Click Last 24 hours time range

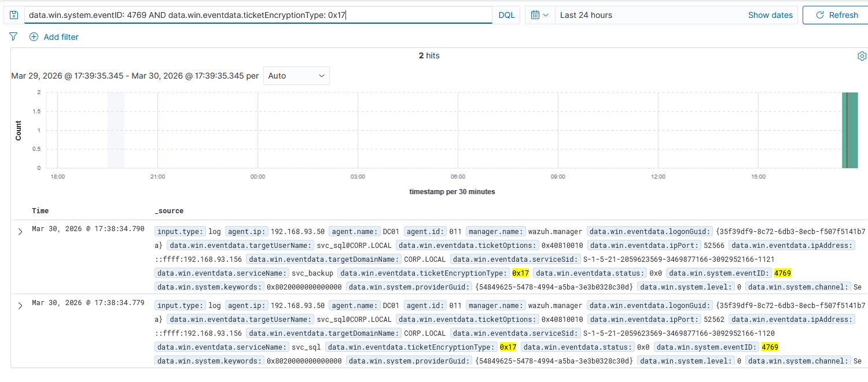pos(586,15)
